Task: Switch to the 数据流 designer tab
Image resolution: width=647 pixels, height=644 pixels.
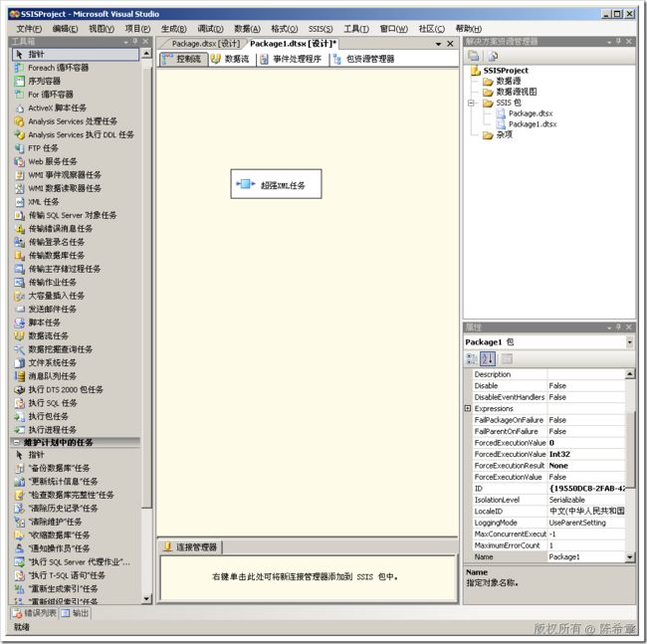Action: [x=231, y=59]
